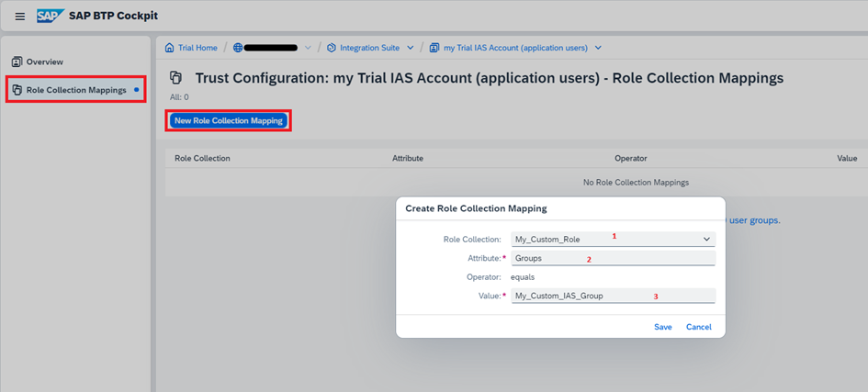The height and width of the screenshot is (392, 868).
Task: Click the All: 0 count text
Action: pos(179,96)
